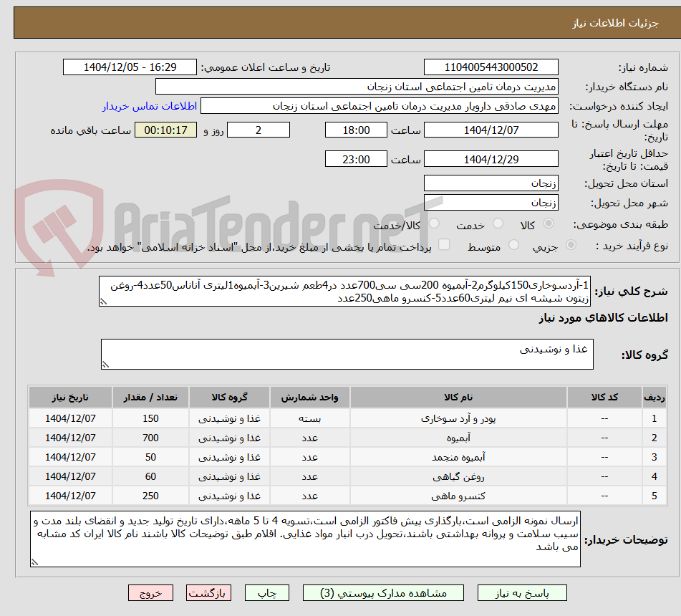This screenshot has height=616, width=681.
Task: Click the delivery city field 'زنجان'
Action: pos(491,203)
